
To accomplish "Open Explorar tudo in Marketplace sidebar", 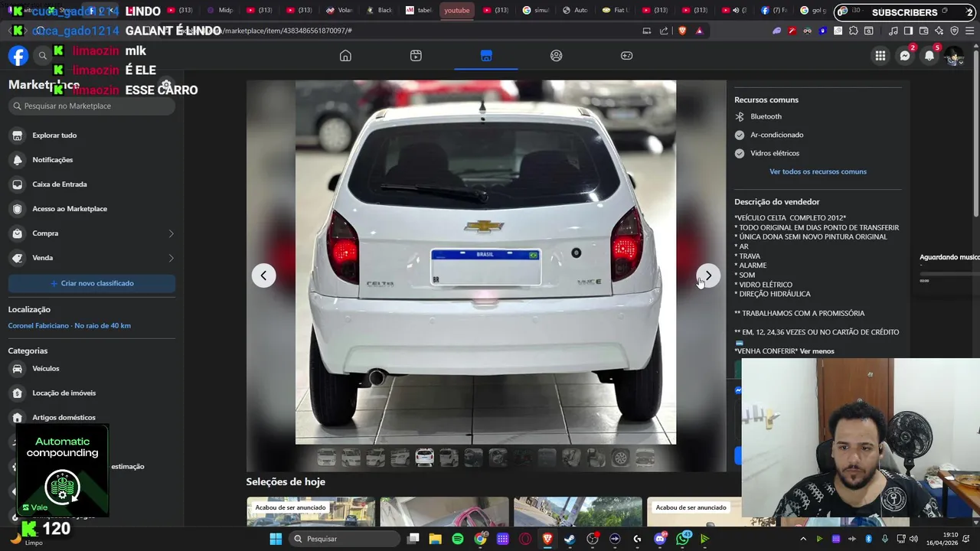I will [92, 135].
